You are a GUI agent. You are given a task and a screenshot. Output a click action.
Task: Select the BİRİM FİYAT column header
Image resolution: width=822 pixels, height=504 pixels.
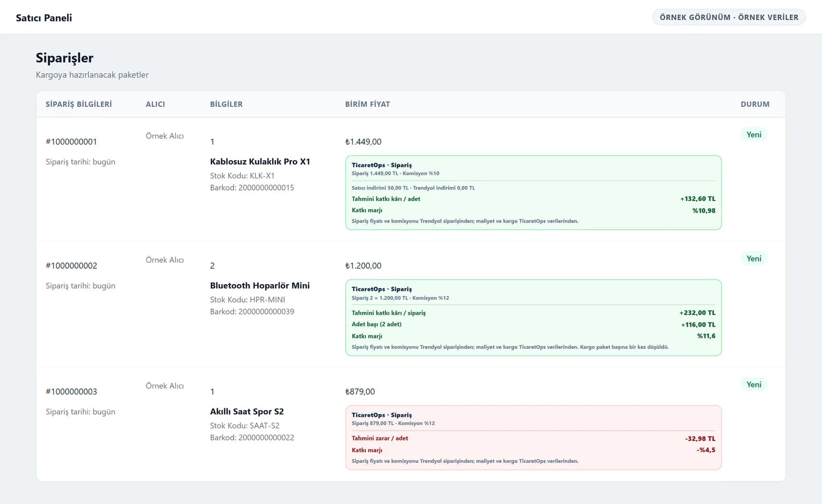click(367, 104)
